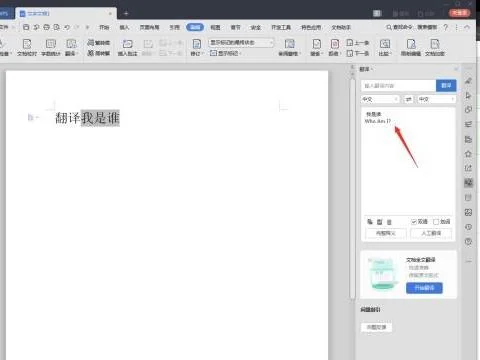480x360 pixels.
Task: Click the translation text input field
Action: click(398, 86)
